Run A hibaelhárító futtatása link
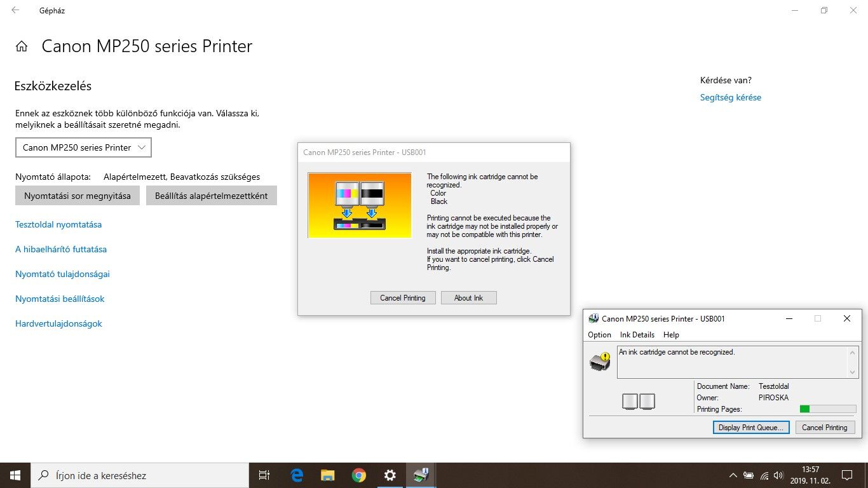This screenshot has height=488, width=868. [61, 249]
